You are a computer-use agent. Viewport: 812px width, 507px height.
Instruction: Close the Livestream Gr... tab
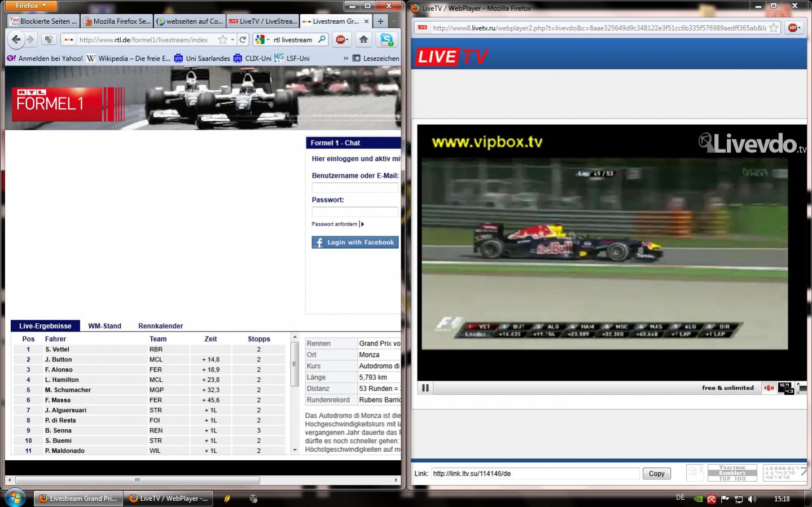(x=366, y=21)
